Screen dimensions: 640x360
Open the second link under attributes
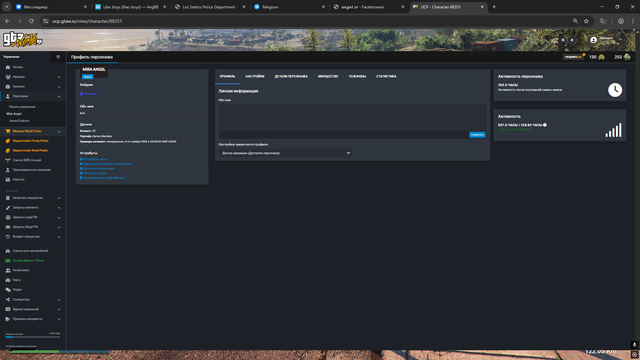tap(106, 164)
